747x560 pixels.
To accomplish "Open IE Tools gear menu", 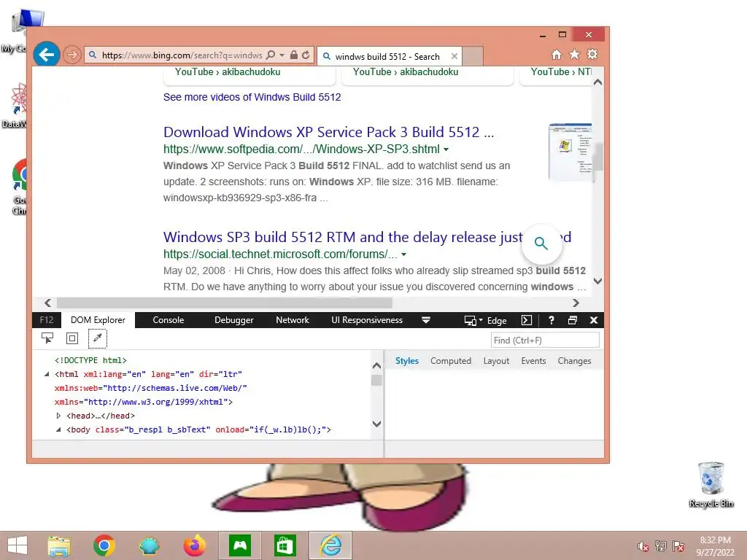I will [592, 55].
